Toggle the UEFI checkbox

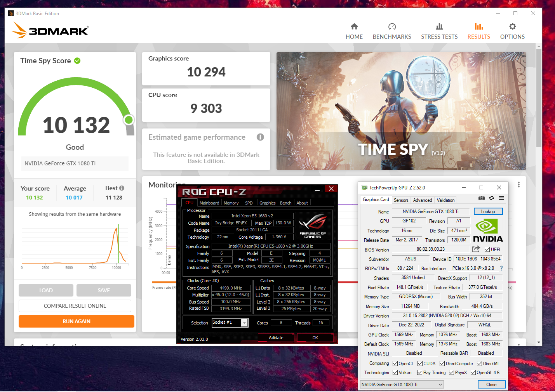[487, 250]
